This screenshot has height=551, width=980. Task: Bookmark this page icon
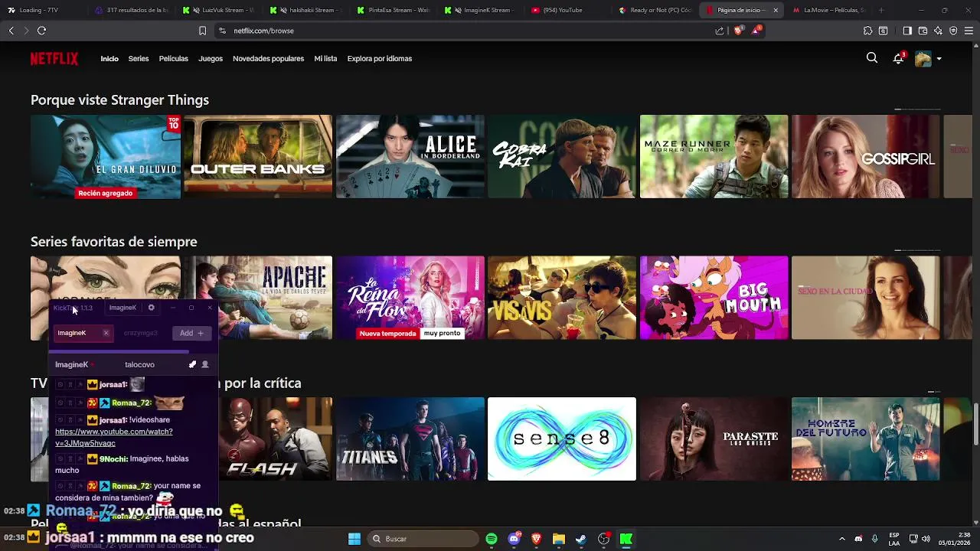(202, 31)
